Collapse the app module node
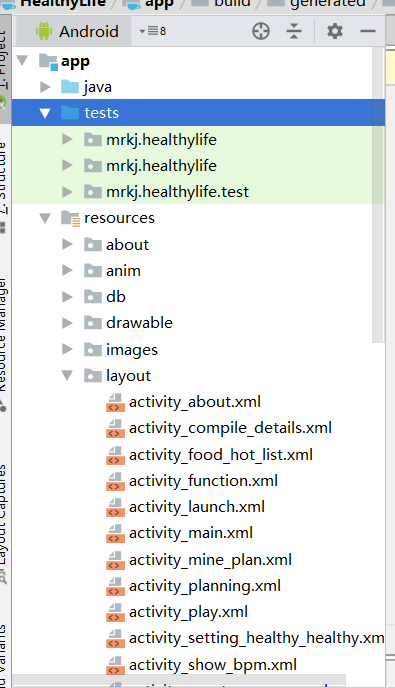Screen dimensions: 395x688 click(x=22, y=61)
